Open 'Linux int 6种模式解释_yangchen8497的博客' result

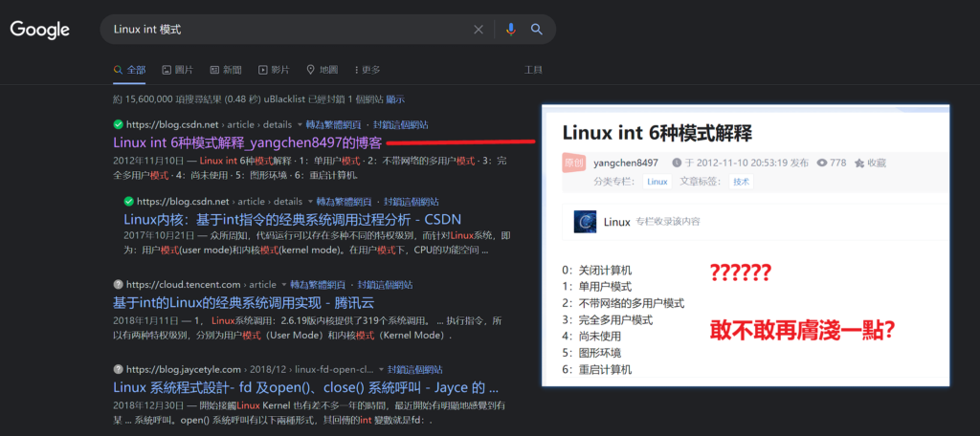pyautogui.click(x=248, y=142)
